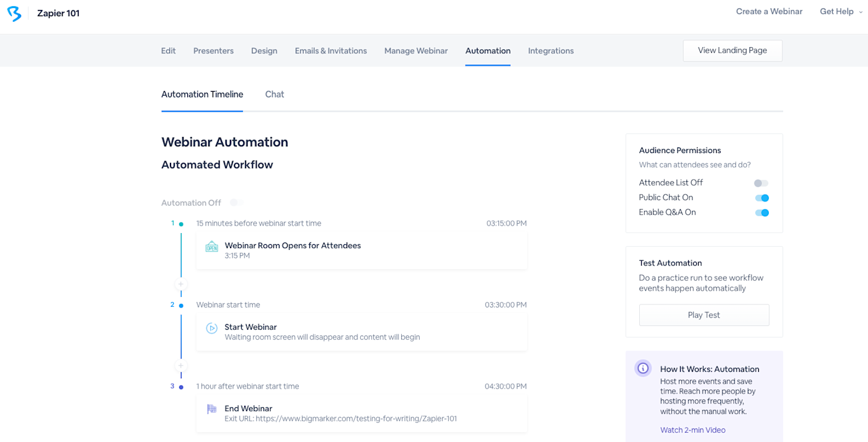Select the Automation Timeline sub-tab

click(x=202, y=94)
